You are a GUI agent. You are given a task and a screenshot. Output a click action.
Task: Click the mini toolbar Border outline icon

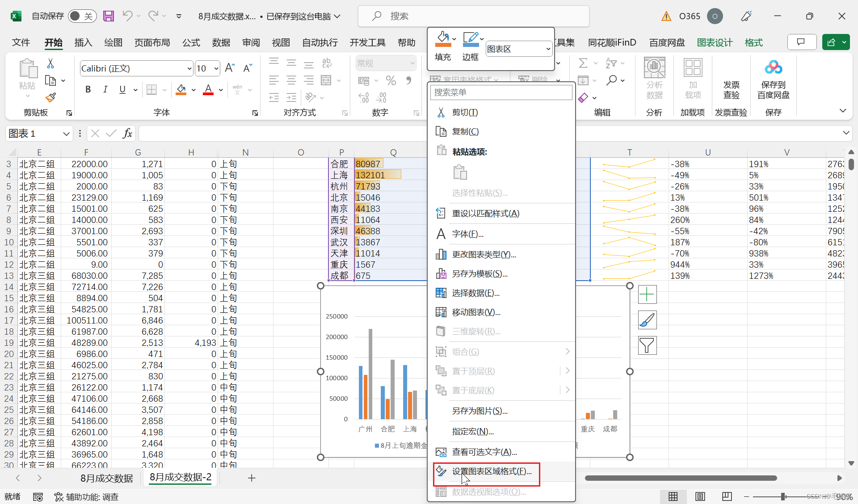pos(471,39)
